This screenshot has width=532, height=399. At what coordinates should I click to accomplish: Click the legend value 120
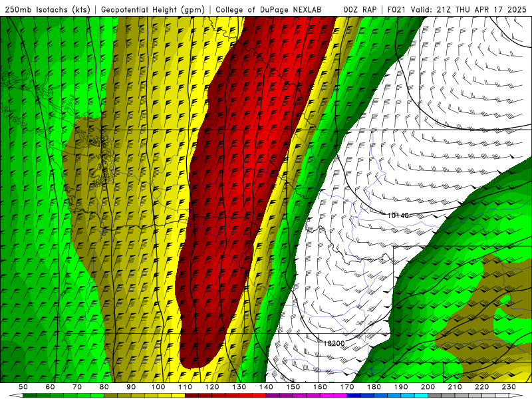pyautogui.click(x=212, y=387)
